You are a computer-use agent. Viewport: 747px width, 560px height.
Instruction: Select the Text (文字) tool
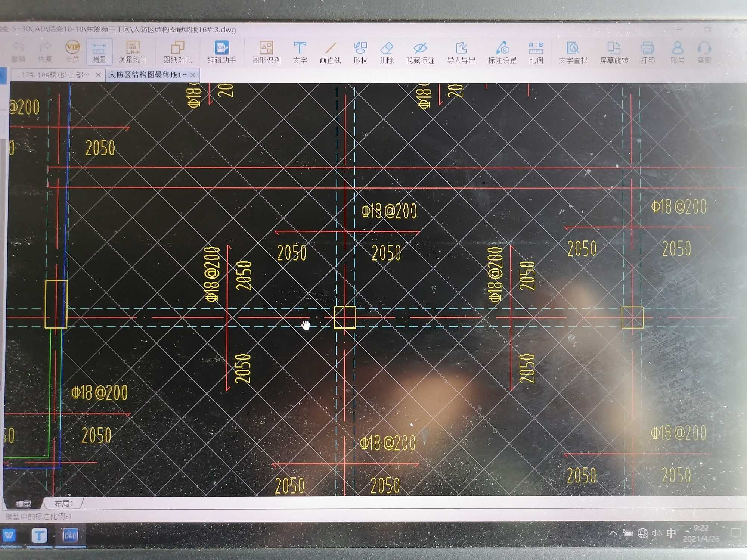coord(300,52)
